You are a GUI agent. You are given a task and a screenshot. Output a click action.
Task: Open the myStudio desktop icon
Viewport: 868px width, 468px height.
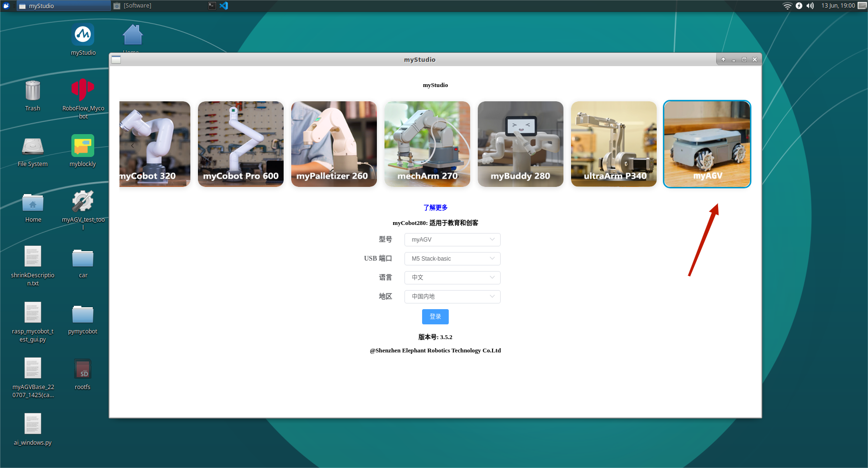(x=82, y=38)
